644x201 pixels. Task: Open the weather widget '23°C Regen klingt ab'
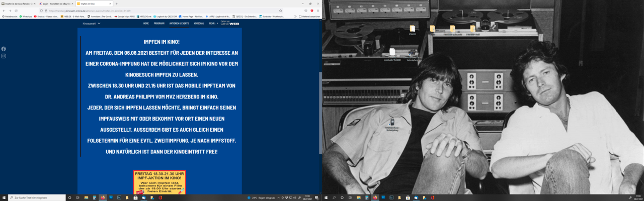pos(262,197)
